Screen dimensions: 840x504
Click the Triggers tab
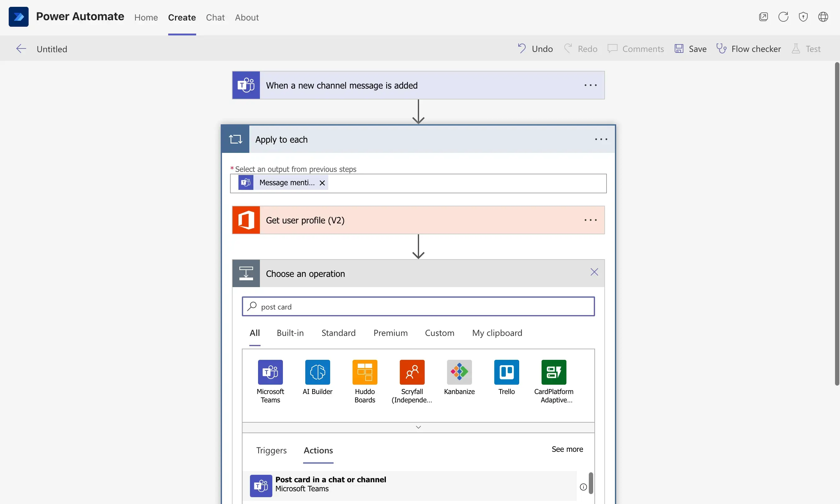coord(271,450)
